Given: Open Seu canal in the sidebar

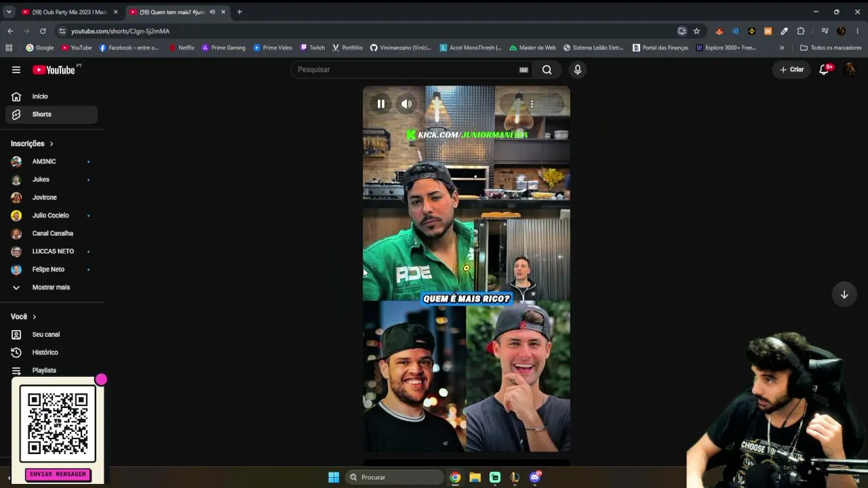Looking at the screenshot, I should 52,334.
